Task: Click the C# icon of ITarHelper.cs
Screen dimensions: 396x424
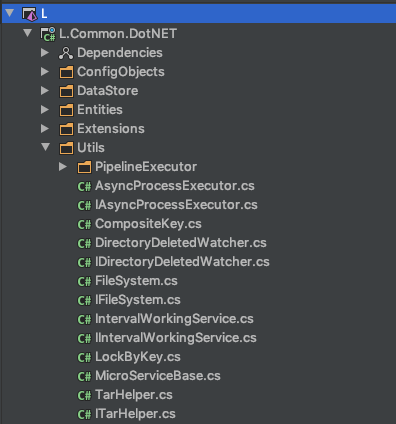Action: pyautogui.click(x=84, y=415)
